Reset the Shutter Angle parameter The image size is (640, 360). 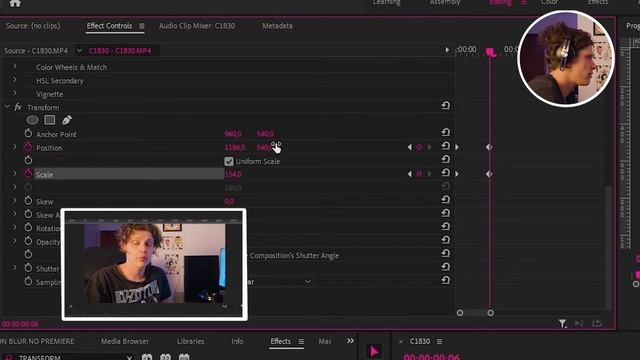446,267
